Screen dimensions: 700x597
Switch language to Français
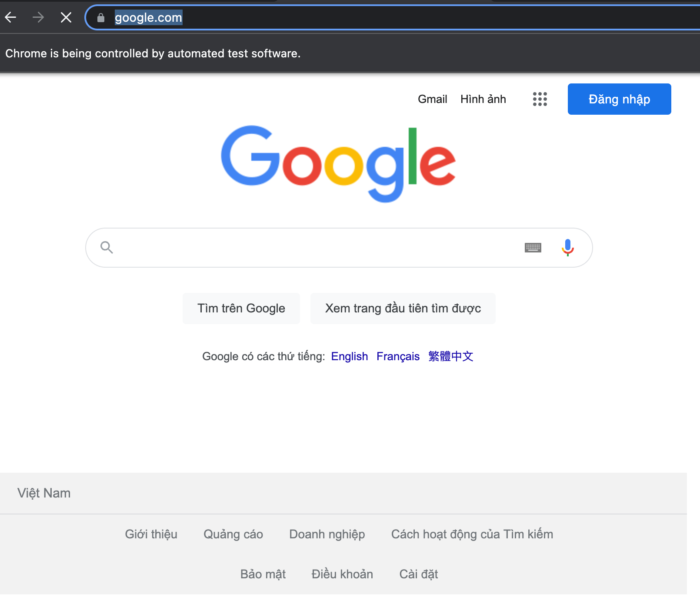pos(398,356)
